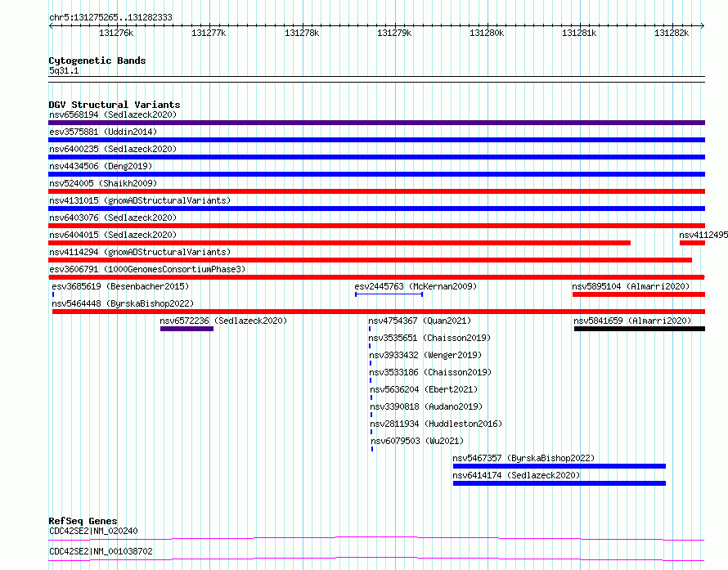The height and width of the screenshot is (570, 728).
Task: Click the RefSeq Genes track title
Action: point(83,521)
